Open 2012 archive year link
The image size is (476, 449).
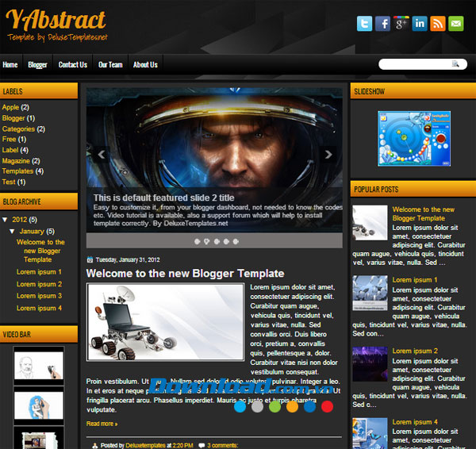pos(19,220)
